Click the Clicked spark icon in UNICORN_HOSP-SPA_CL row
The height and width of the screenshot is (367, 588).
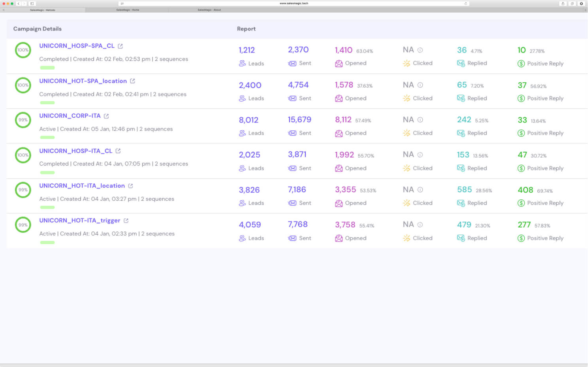coord(406,63)
